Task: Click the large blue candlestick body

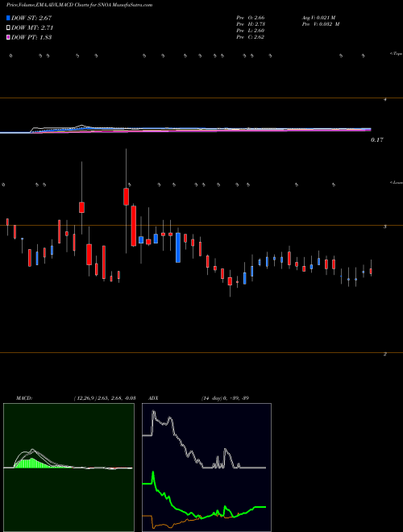Action: (178, 247)
